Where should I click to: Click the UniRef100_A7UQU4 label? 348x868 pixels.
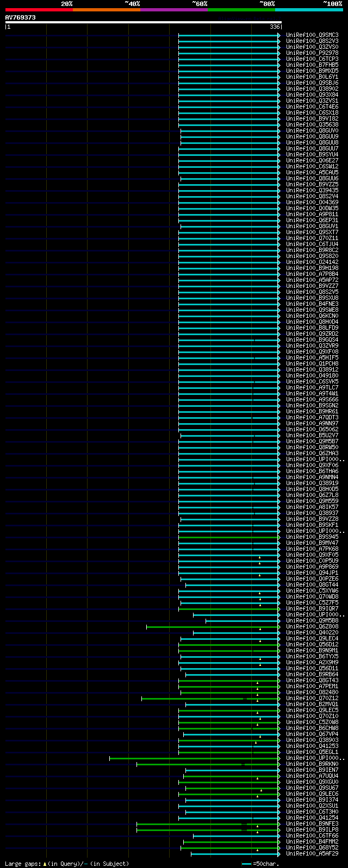(312, 776)
